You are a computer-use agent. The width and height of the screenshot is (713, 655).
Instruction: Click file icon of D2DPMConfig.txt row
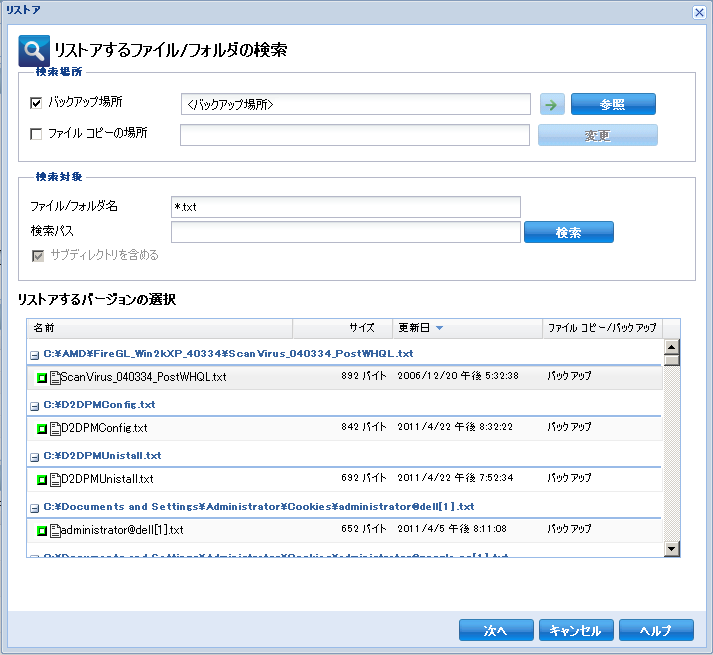coord(55,428)
